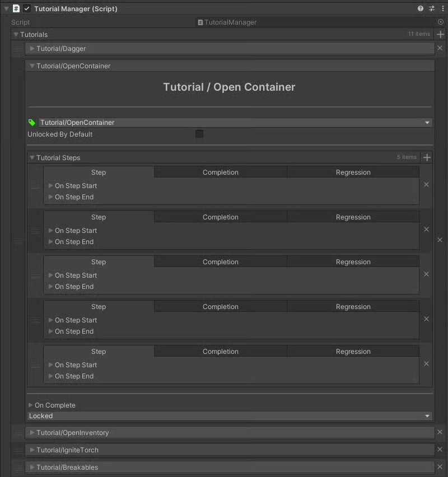Delete the first tutorial step
The image size is (448, 477).
click(x=426, y=185)
